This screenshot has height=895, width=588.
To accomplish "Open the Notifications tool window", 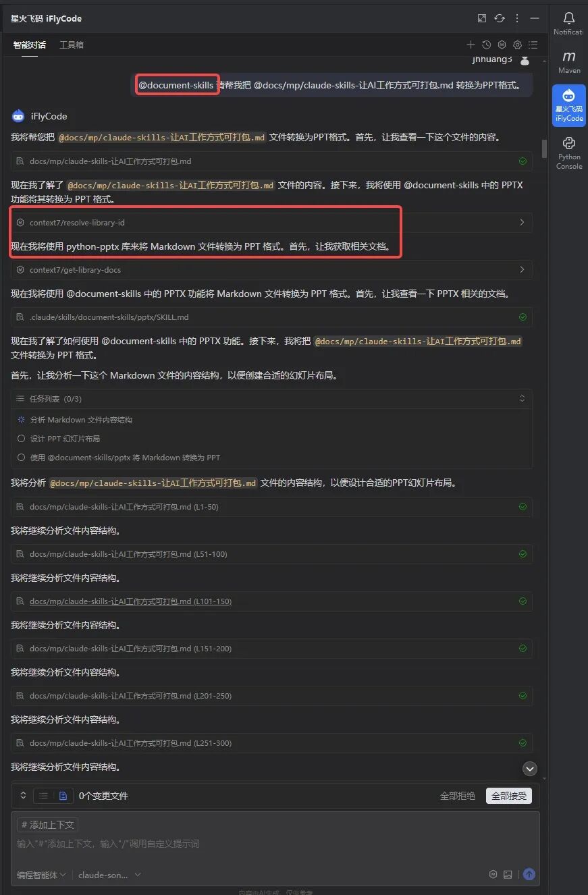I will coord(568,23).
